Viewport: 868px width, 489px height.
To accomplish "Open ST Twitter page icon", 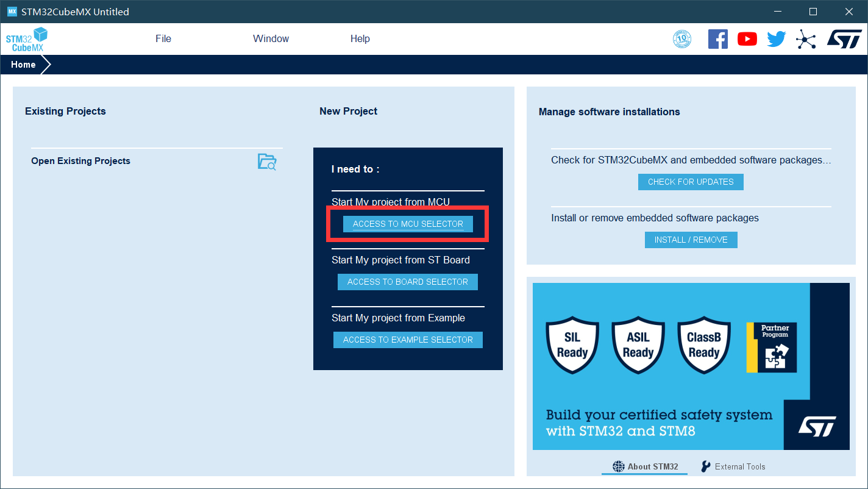I will tap(776, 40).
